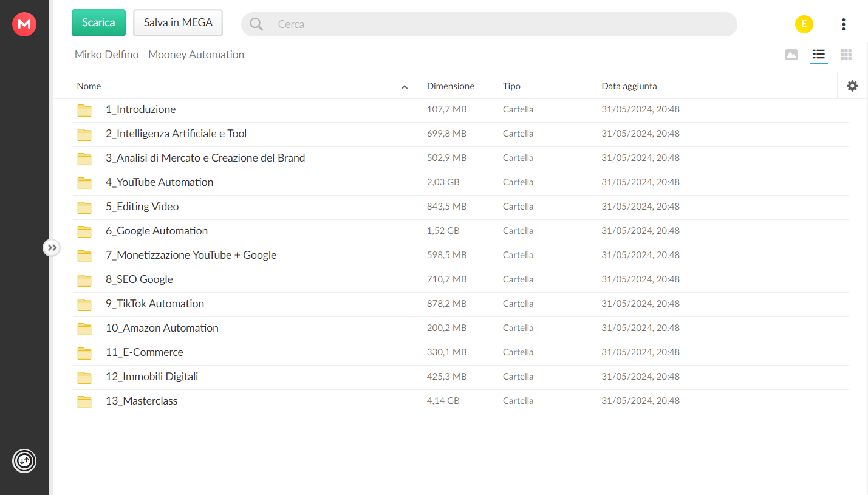Open the 12_Immobili Digitali folder name
This screenshot has width=868, height=495.
tap(152, 377)
